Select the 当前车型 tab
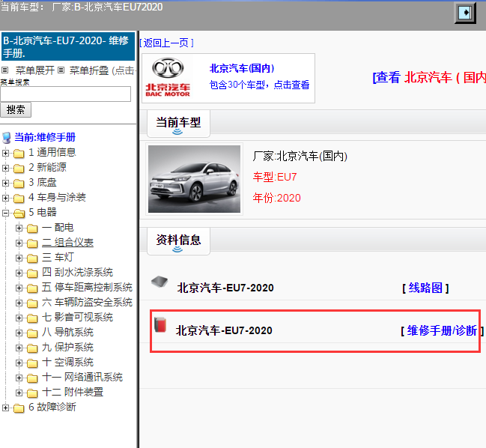 point(178,124)
